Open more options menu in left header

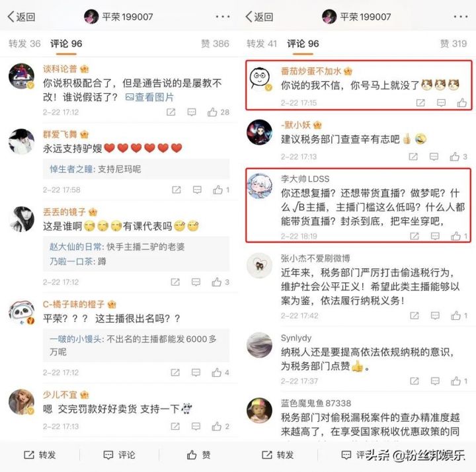point(223,17)
